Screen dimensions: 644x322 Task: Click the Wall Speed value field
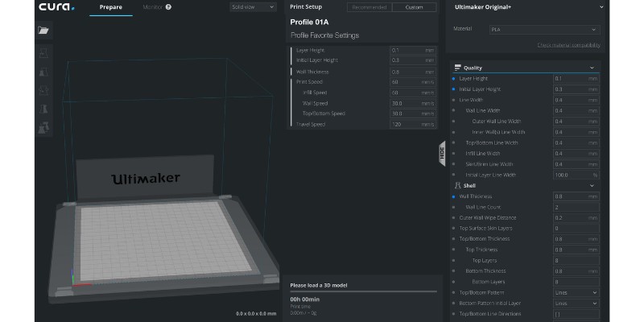[413, 104]
